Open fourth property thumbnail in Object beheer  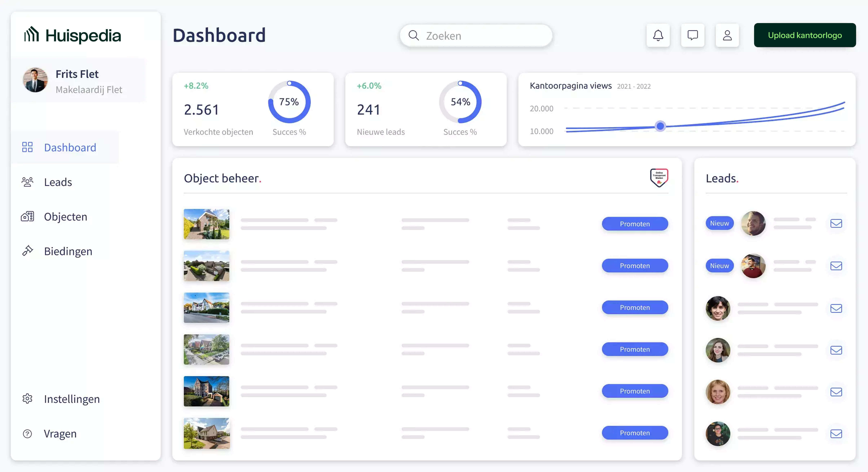point(207,349)
